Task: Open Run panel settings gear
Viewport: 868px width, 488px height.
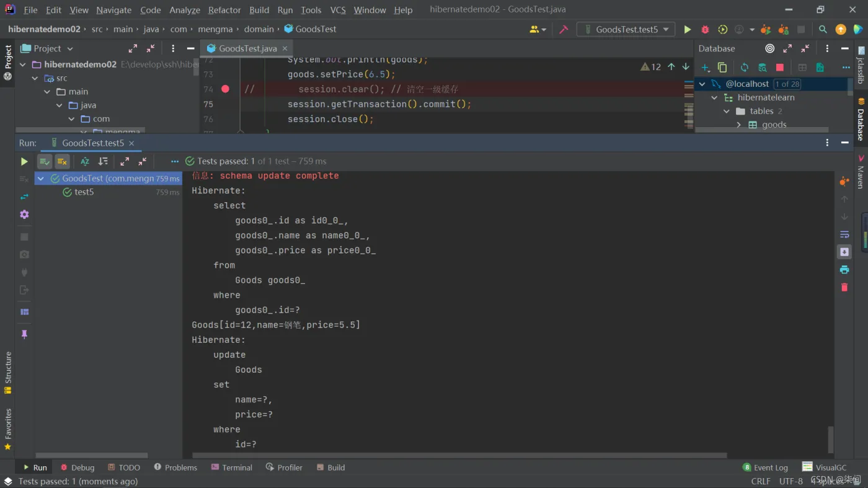Action: pos(24,214)
